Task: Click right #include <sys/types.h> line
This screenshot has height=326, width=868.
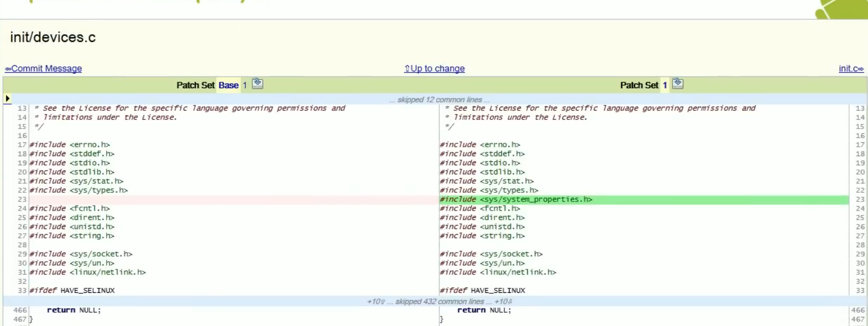Action: tap(489, 190)
